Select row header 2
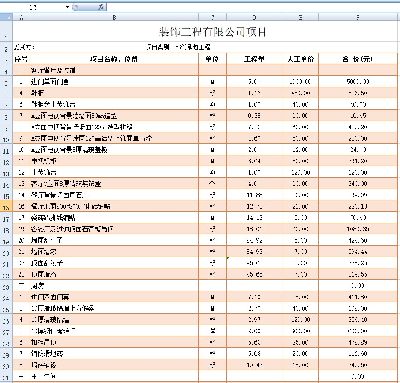The image size is (400, 383). [x=6, y=48]
